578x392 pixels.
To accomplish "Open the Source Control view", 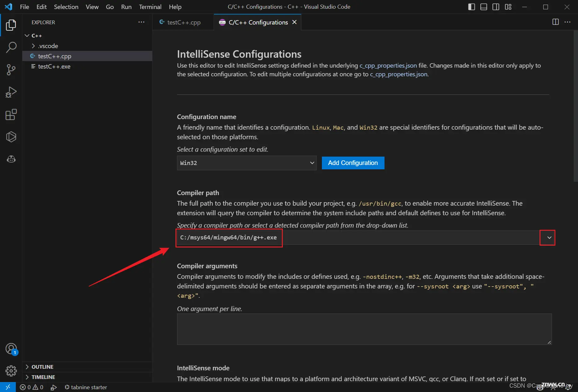I will (11, 70).
